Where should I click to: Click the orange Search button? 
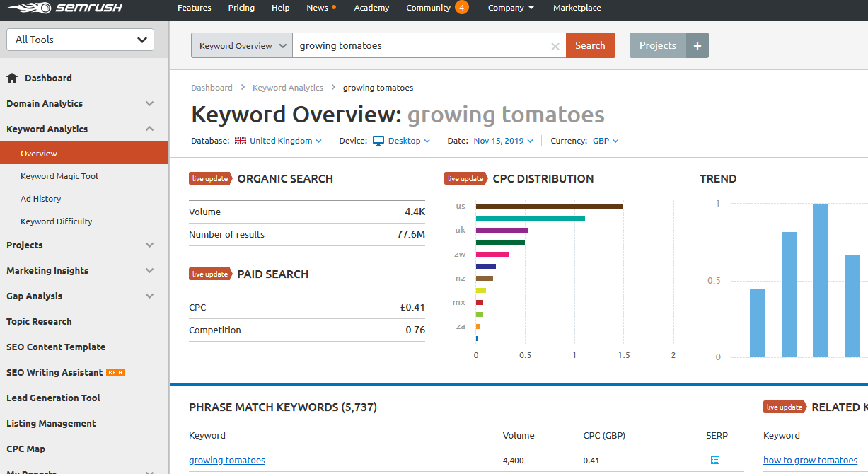(590, 45)
